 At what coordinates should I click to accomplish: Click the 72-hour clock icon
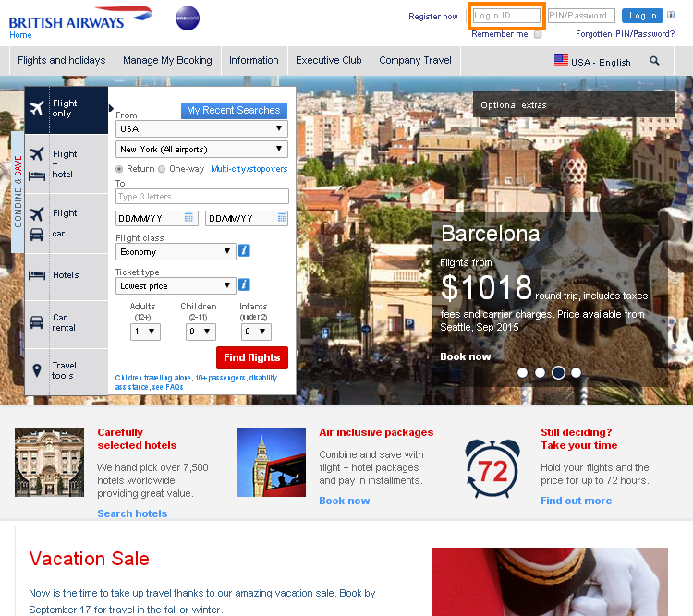pos(492,467)
